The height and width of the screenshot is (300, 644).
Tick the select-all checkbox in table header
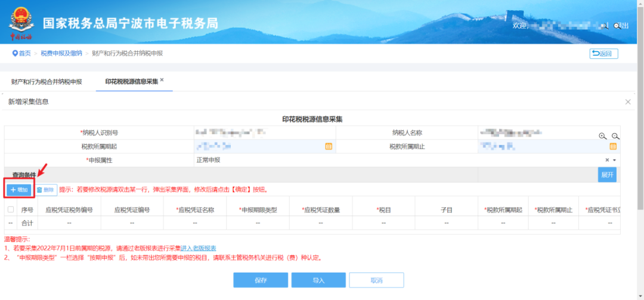click(11, 209)
